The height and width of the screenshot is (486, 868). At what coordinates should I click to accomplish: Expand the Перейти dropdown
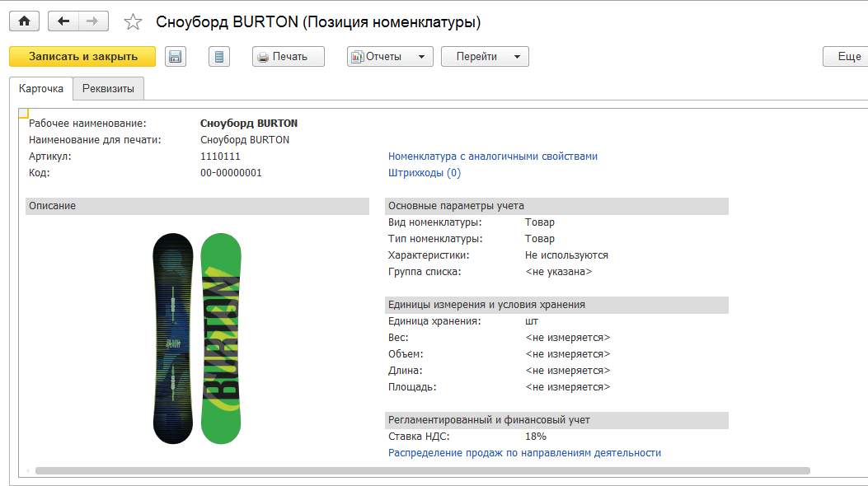pos(485,57)
